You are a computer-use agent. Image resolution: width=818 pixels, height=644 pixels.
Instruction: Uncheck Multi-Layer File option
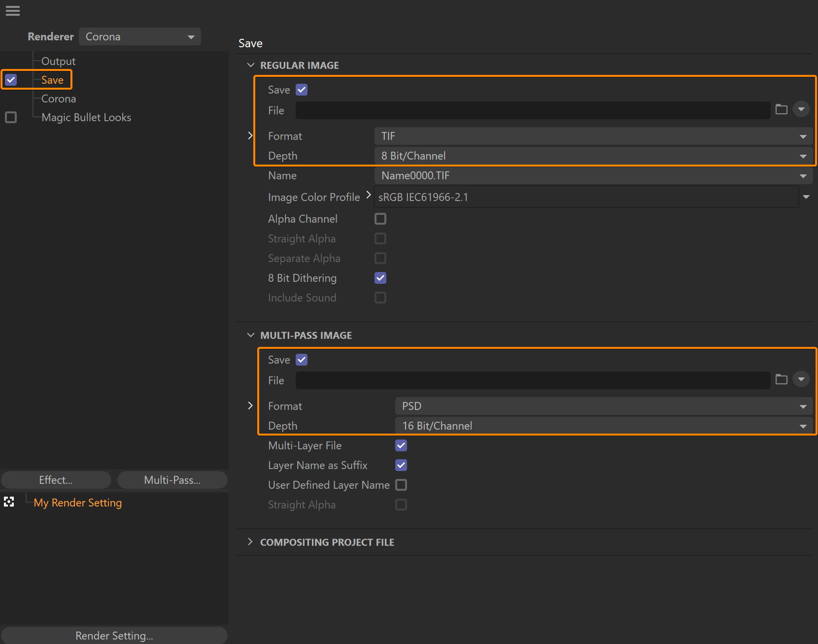401,445
